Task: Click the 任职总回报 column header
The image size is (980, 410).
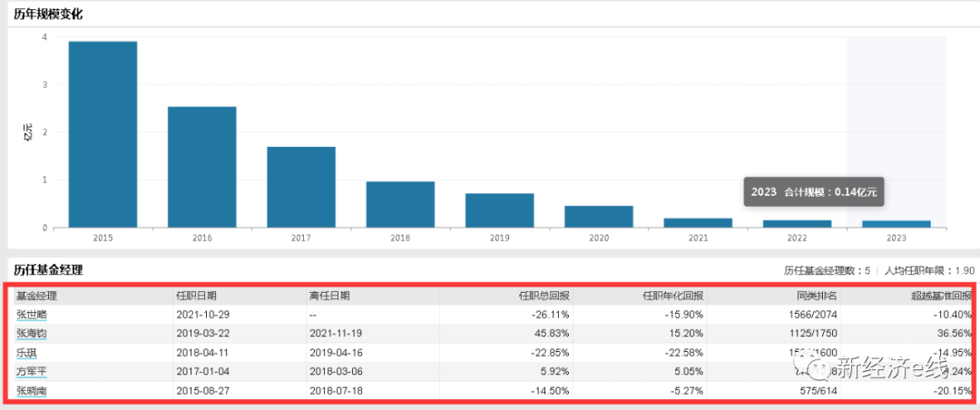Action: pos(544,296)
